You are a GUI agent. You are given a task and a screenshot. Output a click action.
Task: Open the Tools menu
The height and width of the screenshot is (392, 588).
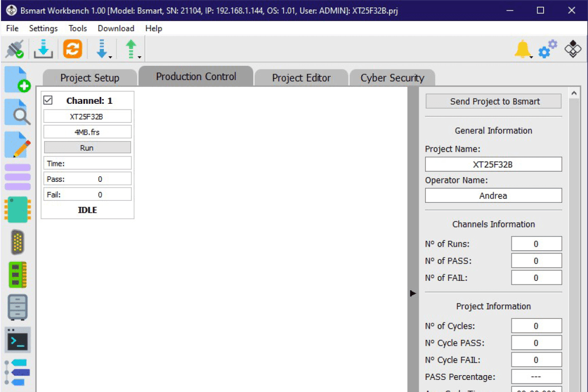[78, 28]
